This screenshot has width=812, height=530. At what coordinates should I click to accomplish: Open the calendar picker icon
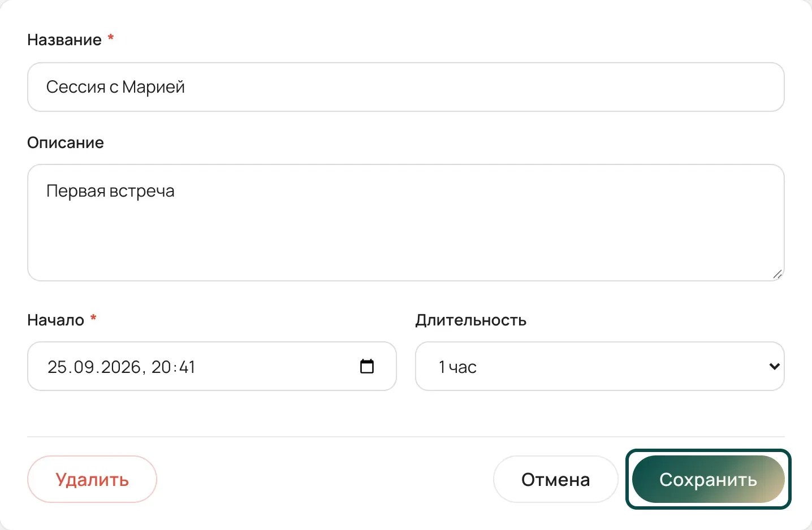pyautogui.click(x=367, y=366)
